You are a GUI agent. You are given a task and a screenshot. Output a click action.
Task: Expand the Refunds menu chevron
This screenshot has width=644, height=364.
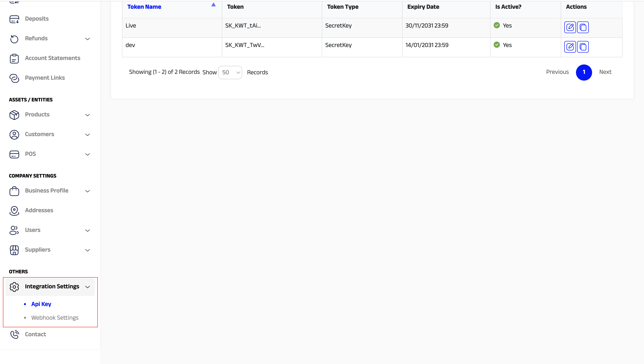point(87,39)
